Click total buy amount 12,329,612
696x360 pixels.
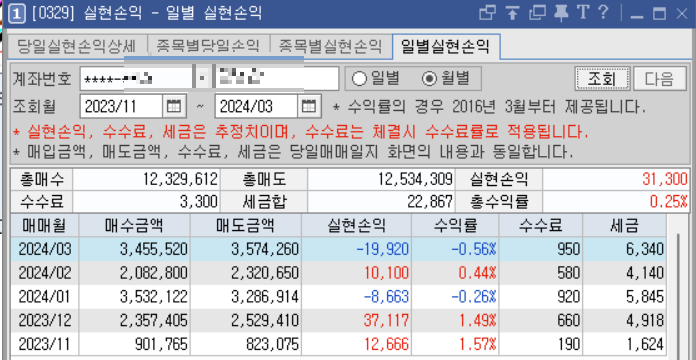click(181, 179)
